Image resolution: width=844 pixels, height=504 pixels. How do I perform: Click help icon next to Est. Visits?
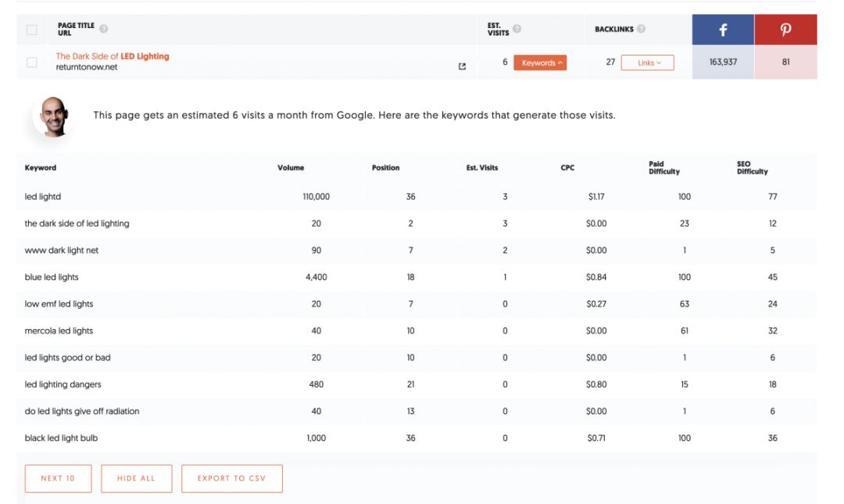[517, 29]
